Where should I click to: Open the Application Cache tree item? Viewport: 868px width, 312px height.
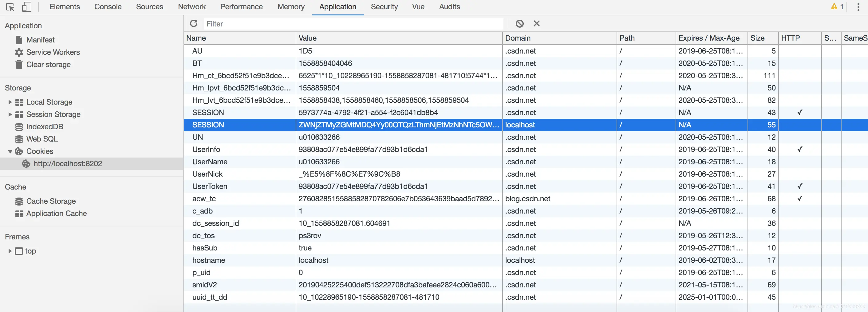tap(57, 214)
